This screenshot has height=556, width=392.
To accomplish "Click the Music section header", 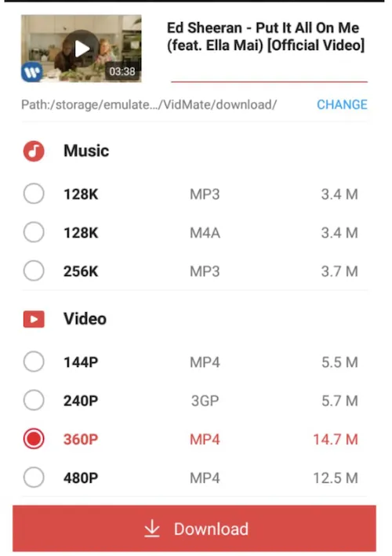I will [x=86, y=151].
